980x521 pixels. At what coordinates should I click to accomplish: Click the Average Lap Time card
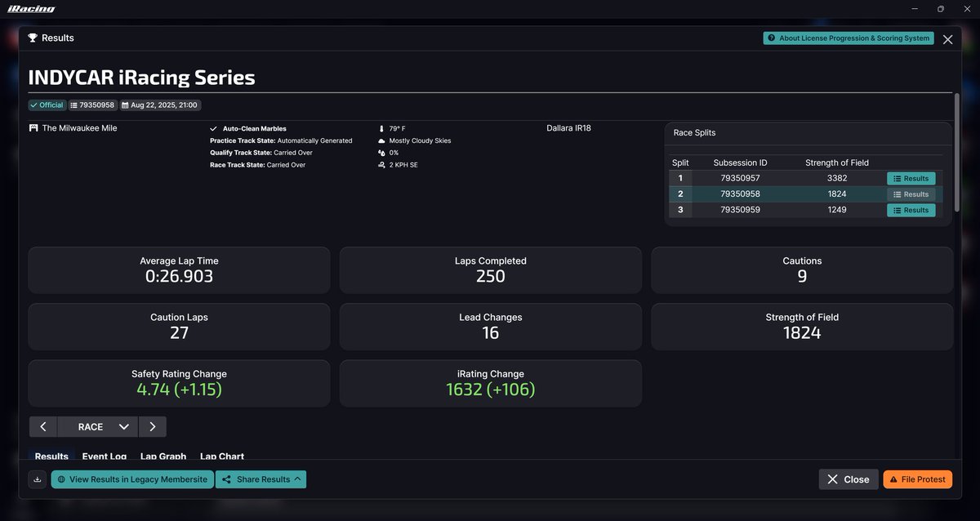point(179,270)
